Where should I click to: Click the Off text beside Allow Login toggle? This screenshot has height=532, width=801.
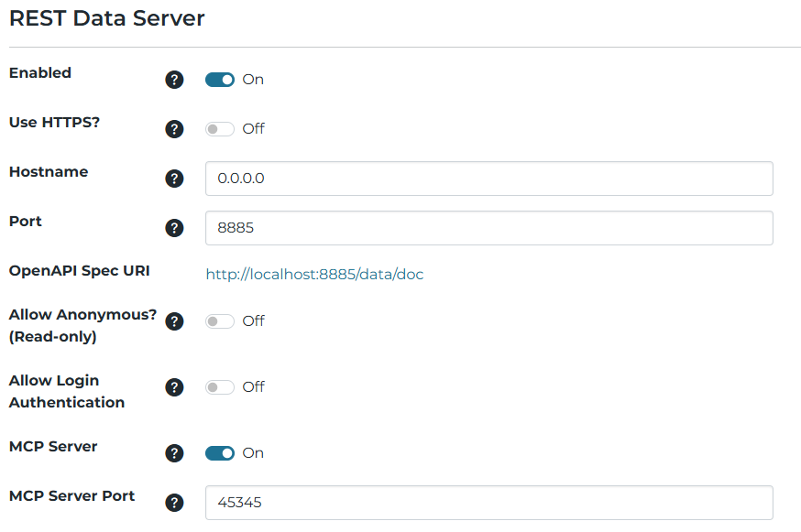click(x=253, y=387)
